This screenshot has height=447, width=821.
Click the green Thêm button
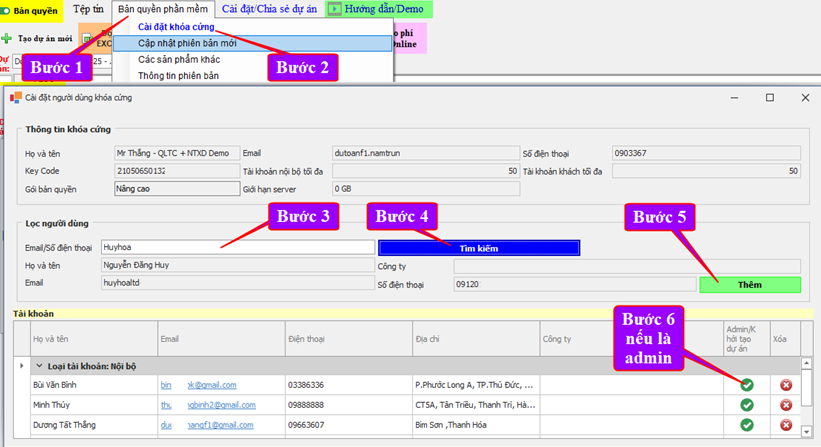[750, 285]
